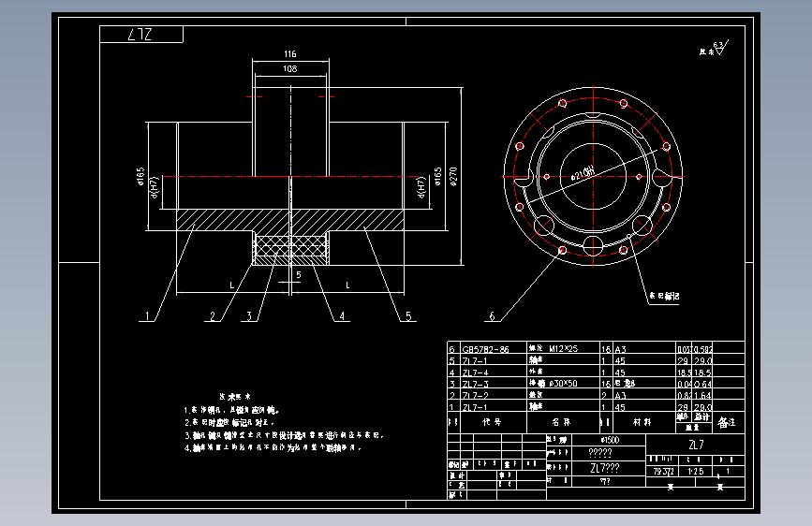Image resolution: width=812 pixels, height=526 pixels.
Task: Click the ????? title block entry
Action: point(600,453)
